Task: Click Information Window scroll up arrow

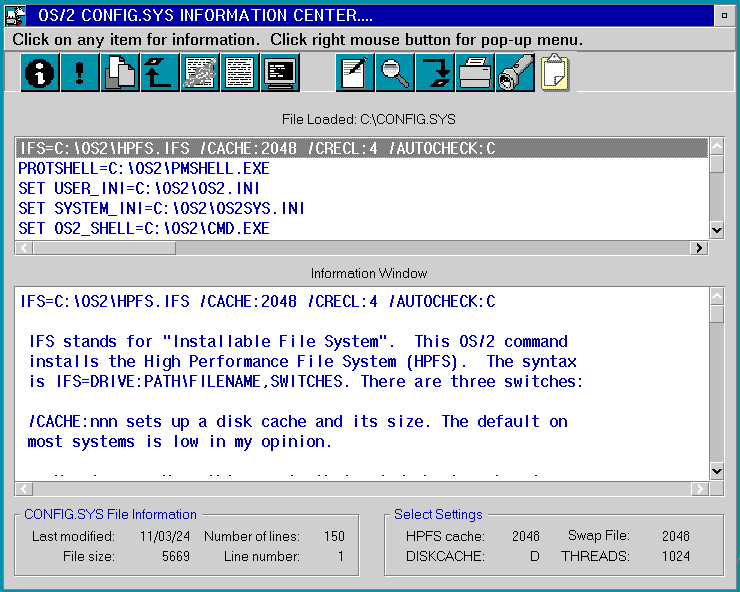Action: (x=717, y=296)
